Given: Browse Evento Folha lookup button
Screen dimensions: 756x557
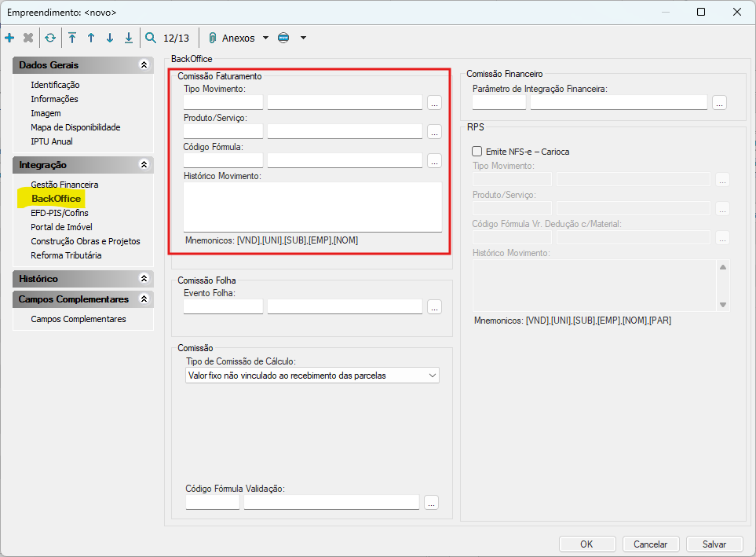Looking at the screenshot, I should tap(434, 307).
